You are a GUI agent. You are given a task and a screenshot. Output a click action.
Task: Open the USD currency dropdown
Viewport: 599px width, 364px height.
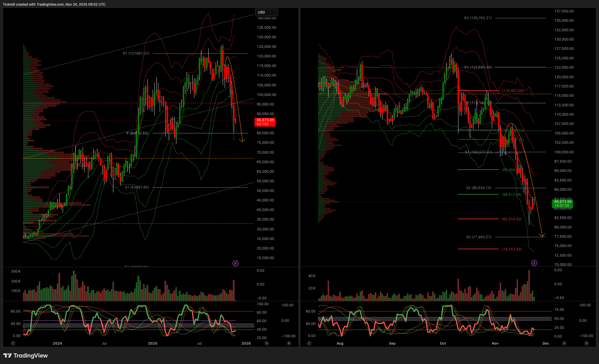click(x=266, y=12)
